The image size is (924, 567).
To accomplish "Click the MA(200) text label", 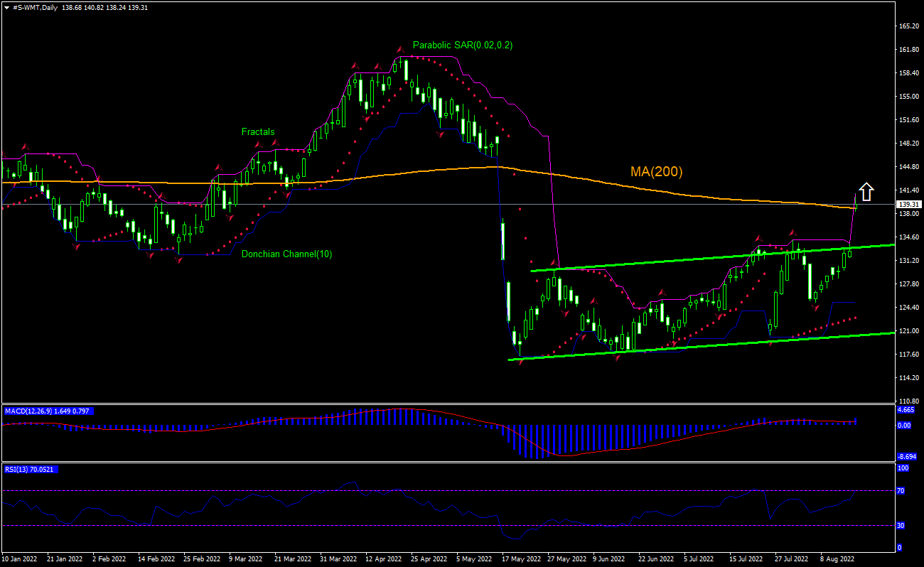I will click(x=655, y=172).
